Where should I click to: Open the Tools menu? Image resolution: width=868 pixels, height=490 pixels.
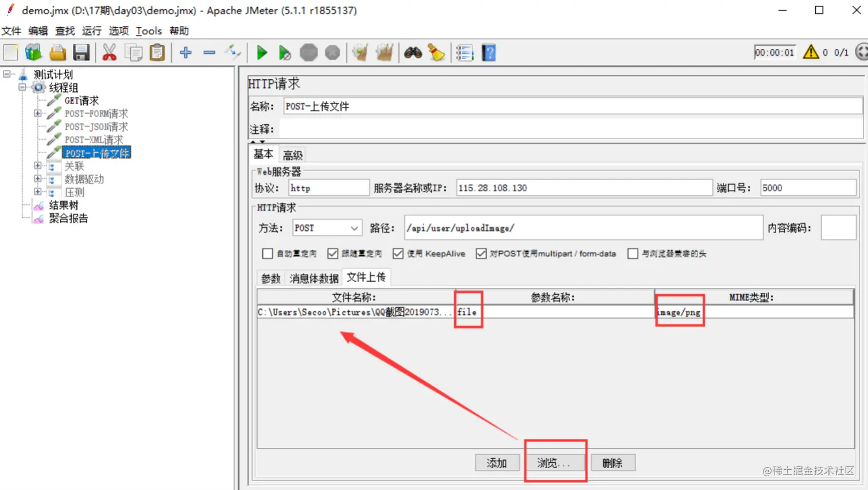(149, 31)
